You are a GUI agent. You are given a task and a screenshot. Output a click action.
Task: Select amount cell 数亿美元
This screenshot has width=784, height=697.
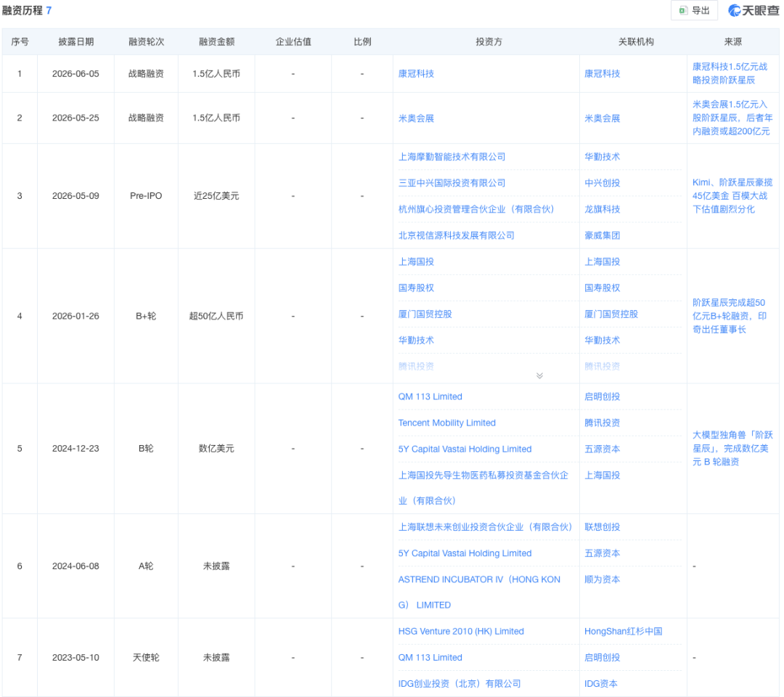coord(216,449)
